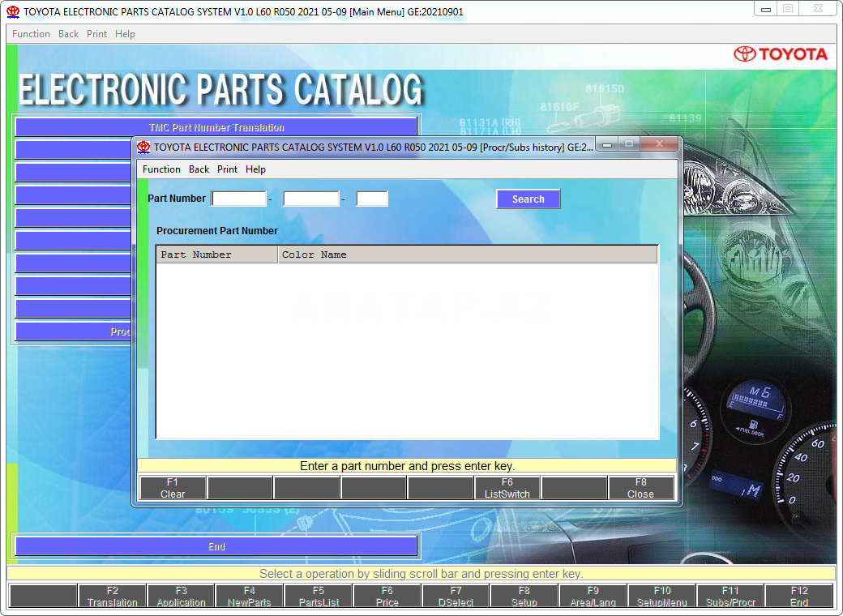Click F2 Translation function key

(x=113, y=596)
